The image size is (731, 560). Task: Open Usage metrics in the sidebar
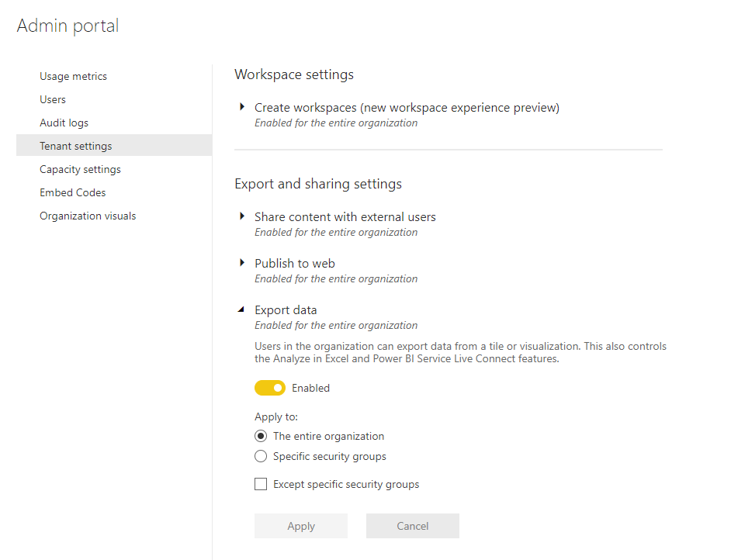(x=73, y=76)
